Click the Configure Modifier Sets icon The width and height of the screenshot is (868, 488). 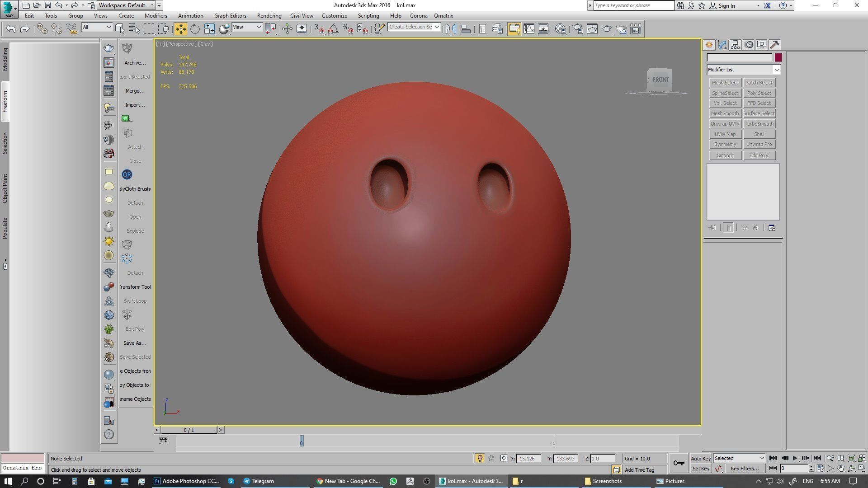772,228
